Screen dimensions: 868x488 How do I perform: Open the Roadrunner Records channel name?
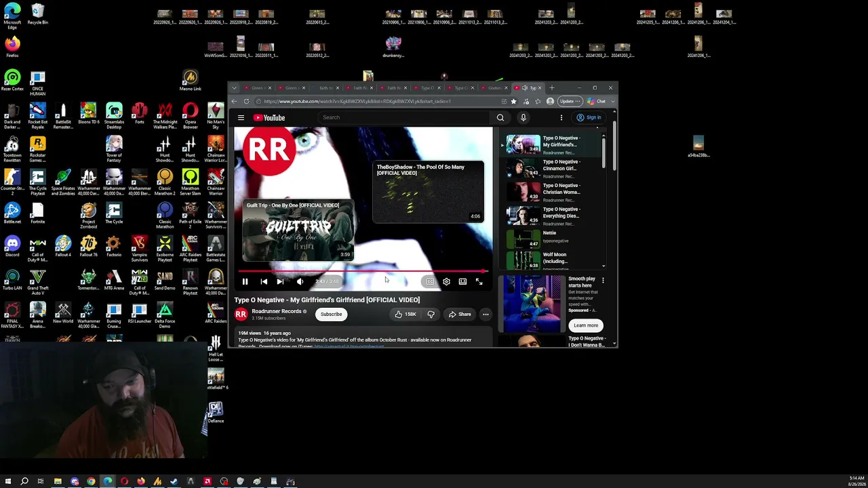[x=277, y=311]
